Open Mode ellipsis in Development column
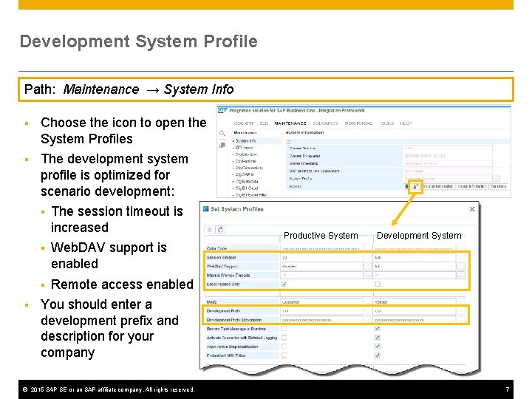 (x=460, y=301)
